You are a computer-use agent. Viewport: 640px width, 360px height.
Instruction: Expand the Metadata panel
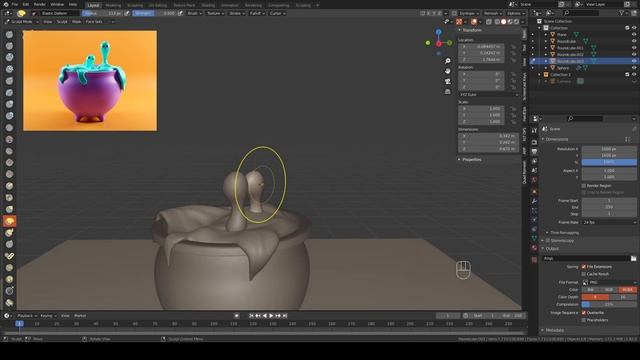pos(554,330)
